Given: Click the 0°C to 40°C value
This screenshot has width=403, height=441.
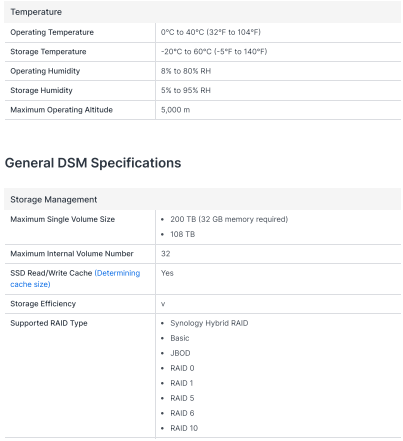Looking at the screenshot, I should tap(211, 32).
